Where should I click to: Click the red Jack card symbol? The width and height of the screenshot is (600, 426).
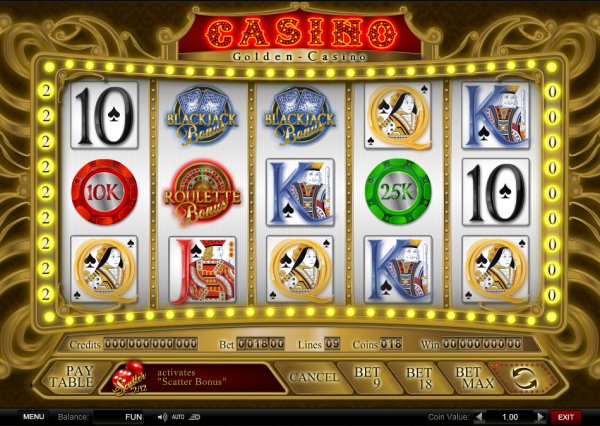coord(203,269)
